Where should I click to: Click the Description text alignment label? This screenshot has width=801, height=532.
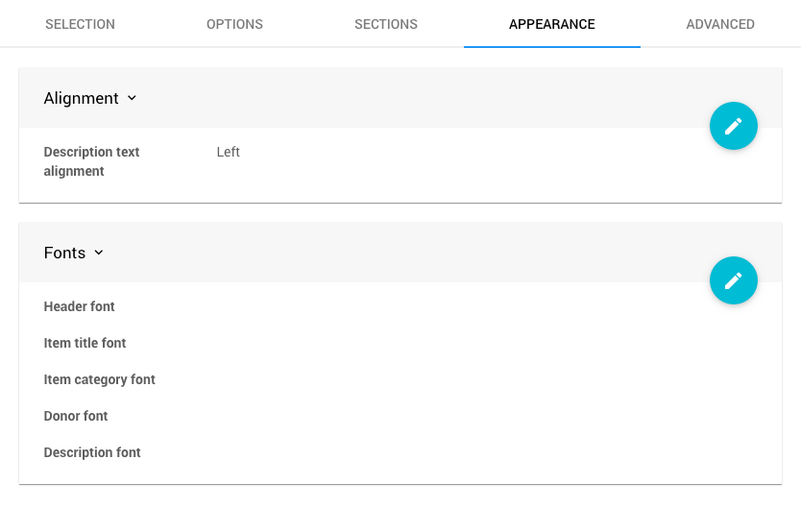tap(91, 161)
